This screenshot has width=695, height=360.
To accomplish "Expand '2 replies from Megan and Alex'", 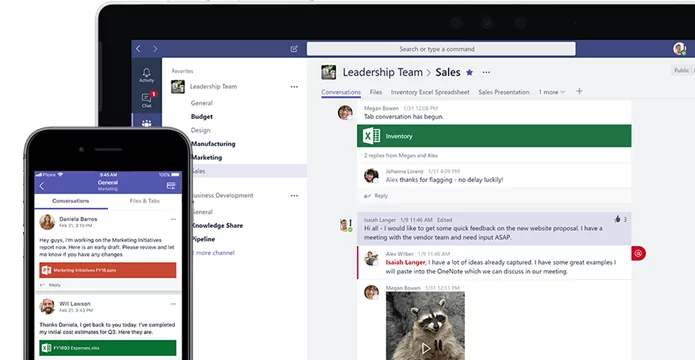I will (x=401, y=156).
